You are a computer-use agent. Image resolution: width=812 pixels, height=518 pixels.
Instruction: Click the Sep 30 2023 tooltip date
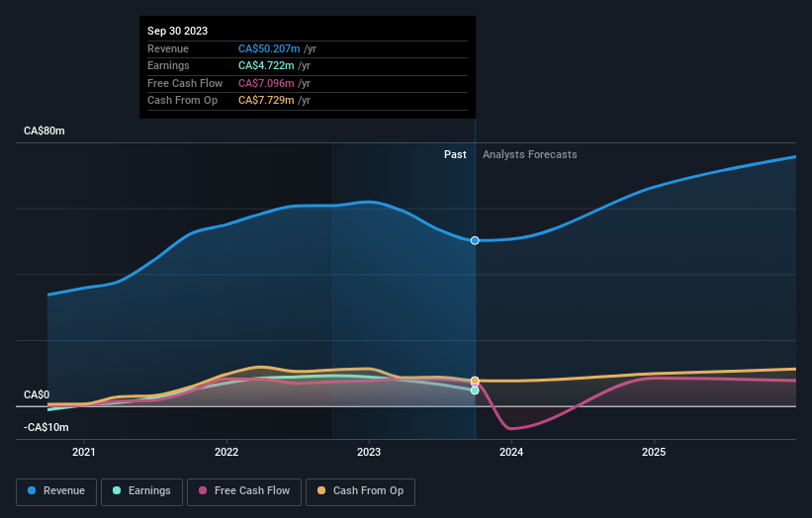pyautogui.click(x=178, y=31)
